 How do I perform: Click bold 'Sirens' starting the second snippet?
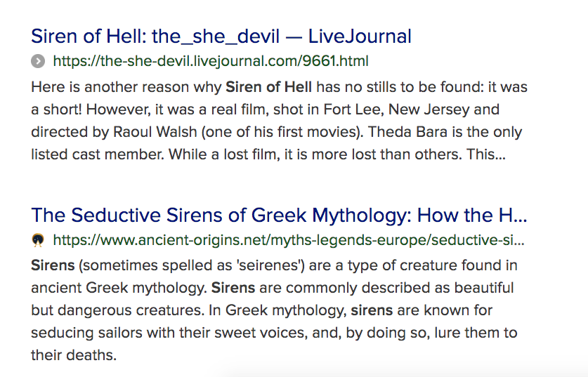tap(53, 265)
